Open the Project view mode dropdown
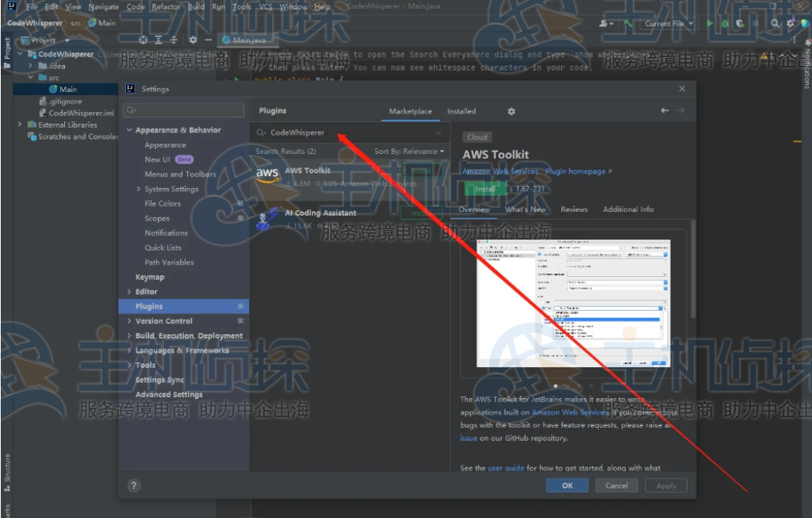Viewport: 812px width, 518px height. click(x=44, y=40)
